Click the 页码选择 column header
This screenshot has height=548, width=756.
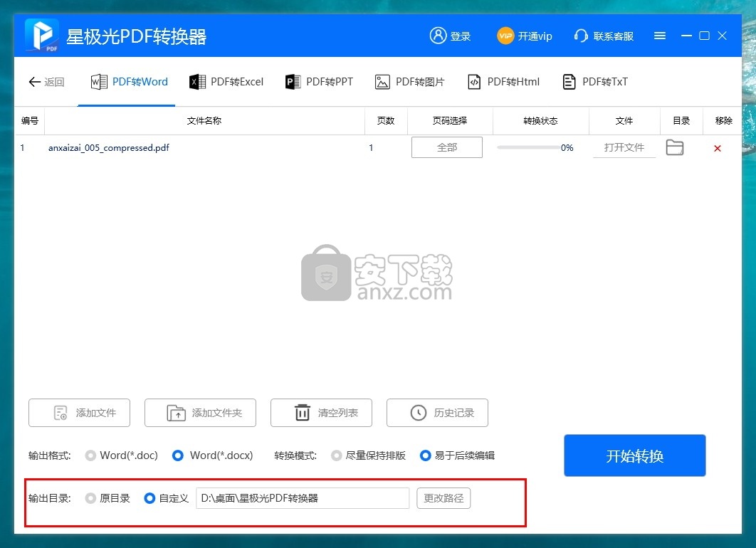450,120
